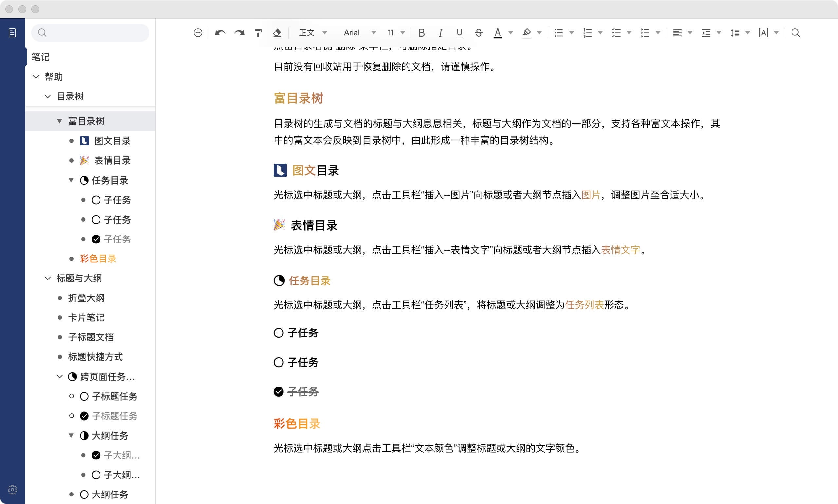Viewport: 838px width, 504px height.
Task: Adjust line spacing icon
Action: coord(735,33)
